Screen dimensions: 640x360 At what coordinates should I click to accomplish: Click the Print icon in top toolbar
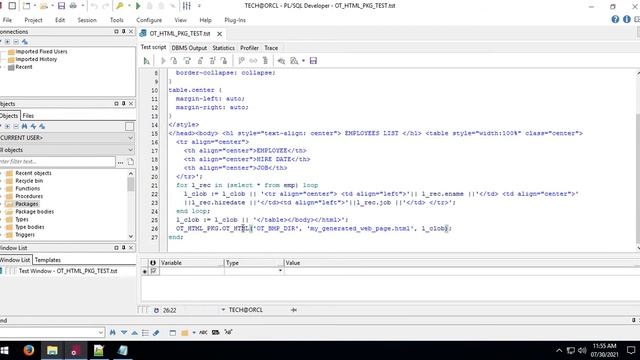[x=73, y=6]
